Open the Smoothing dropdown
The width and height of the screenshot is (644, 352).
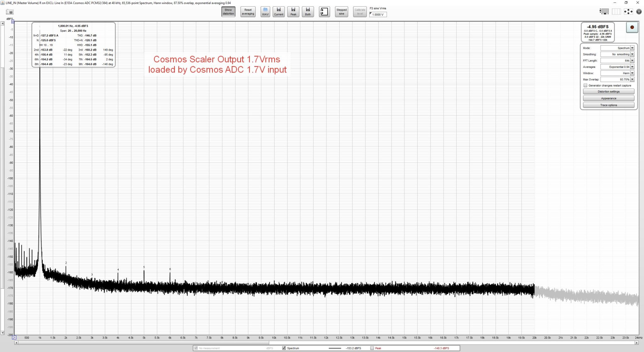(617, 54)
